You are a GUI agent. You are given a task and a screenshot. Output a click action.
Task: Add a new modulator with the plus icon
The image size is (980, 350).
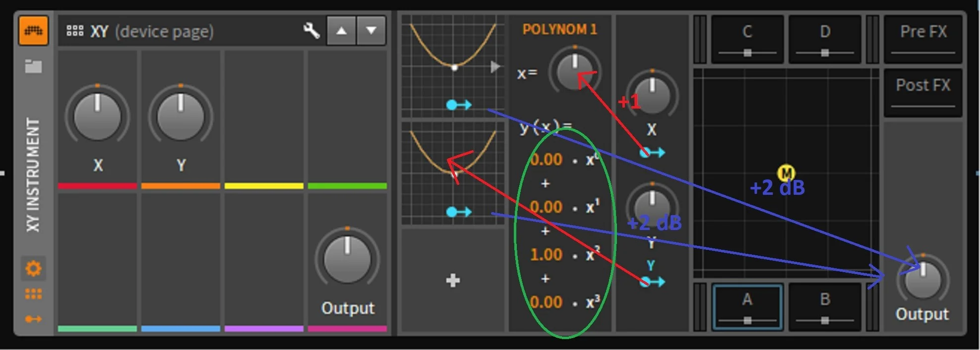pos(453,281)
